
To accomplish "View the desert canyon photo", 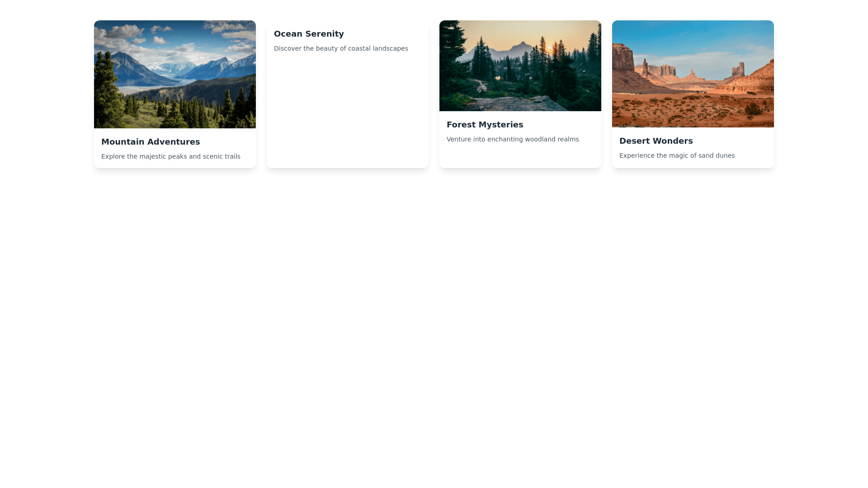I will pos(693,74).
